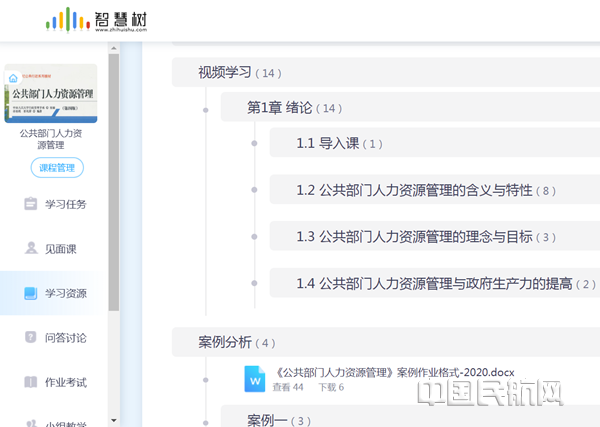
Task: Open the 作业考试 menu item
Action: coord(54,382)
